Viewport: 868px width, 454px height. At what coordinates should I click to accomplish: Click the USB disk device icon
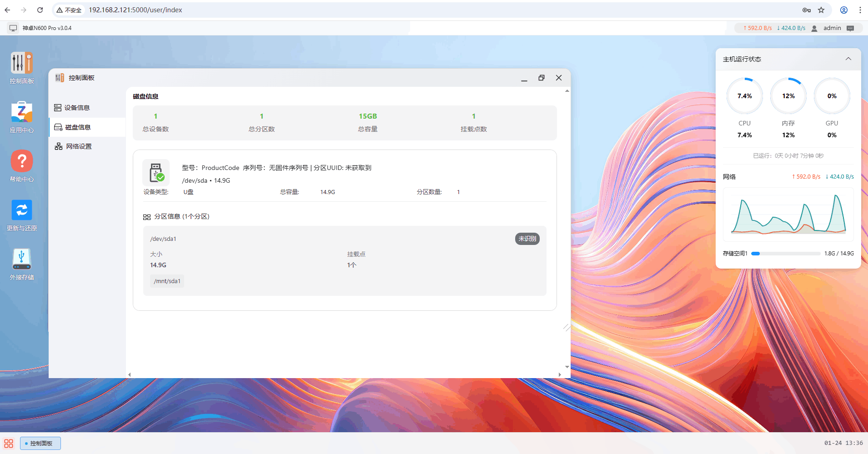(x=156, y=173)
